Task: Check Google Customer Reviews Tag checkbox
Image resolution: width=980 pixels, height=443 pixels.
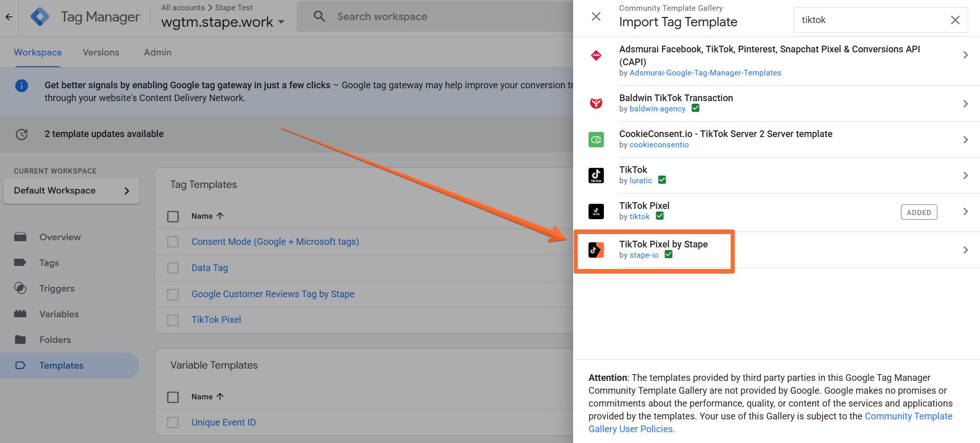Action: point(173,294)
